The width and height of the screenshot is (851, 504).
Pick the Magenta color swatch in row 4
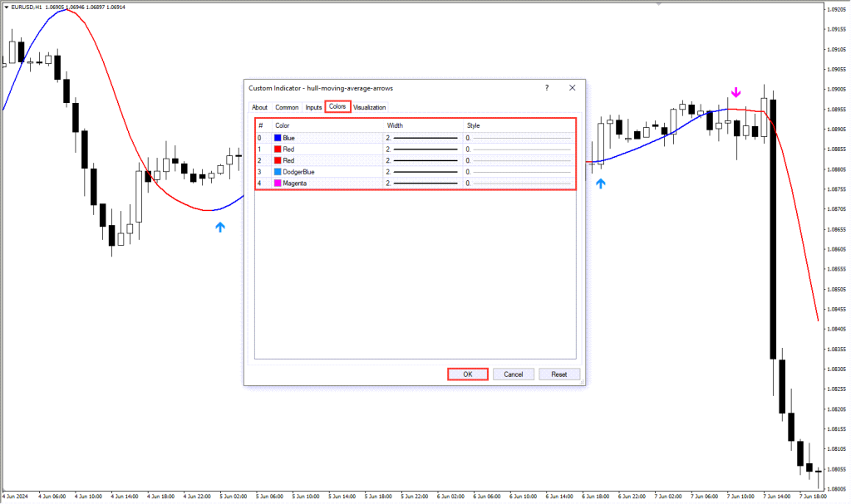(x=278, y=183)
